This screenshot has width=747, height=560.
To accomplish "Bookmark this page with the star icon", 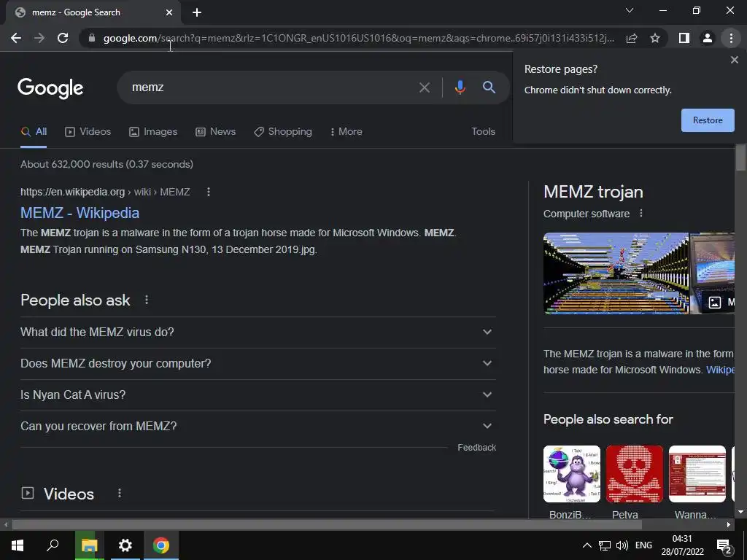I will (655, 38).
